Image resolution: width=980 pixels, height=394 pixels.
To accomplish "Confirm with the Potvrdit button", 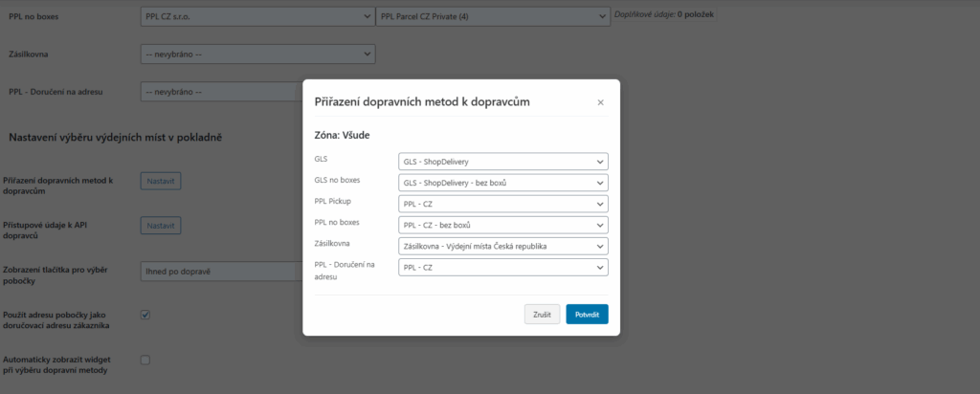I will point(587,314).
